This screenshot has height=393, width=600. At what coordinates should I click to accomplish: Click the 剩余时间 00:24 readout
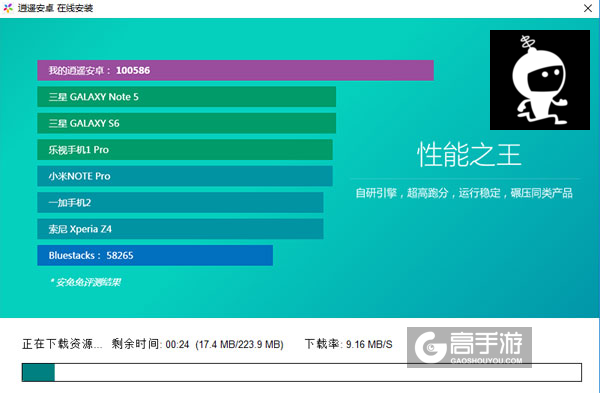tap(150, 344)
